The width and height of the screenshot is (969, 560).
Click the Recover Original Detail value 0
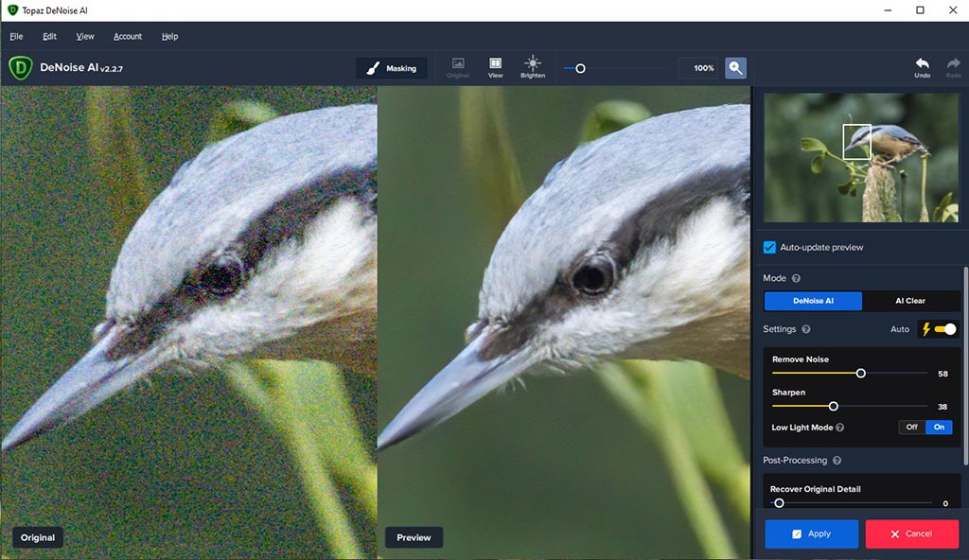pos(945,504)
